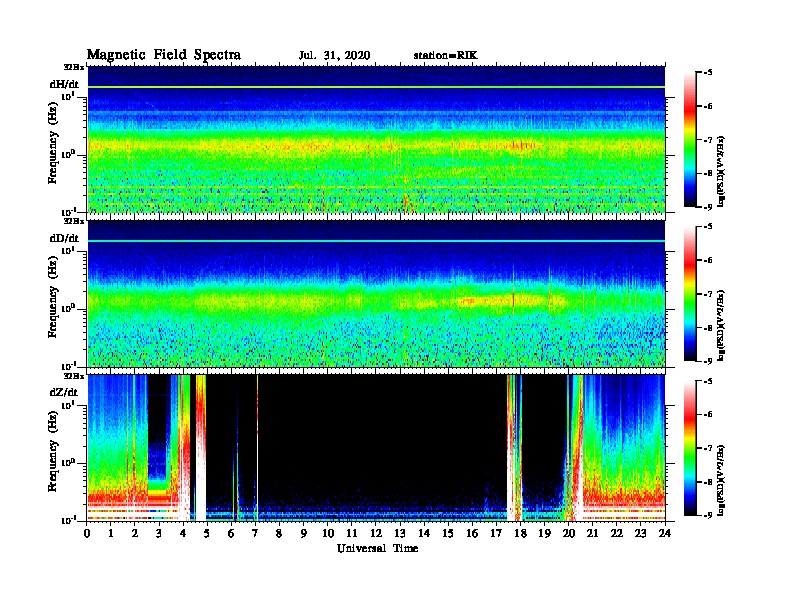Click the "Magnetic Field Spectra" title
Screen dimensions: 792x612
[x=164, y=55]
